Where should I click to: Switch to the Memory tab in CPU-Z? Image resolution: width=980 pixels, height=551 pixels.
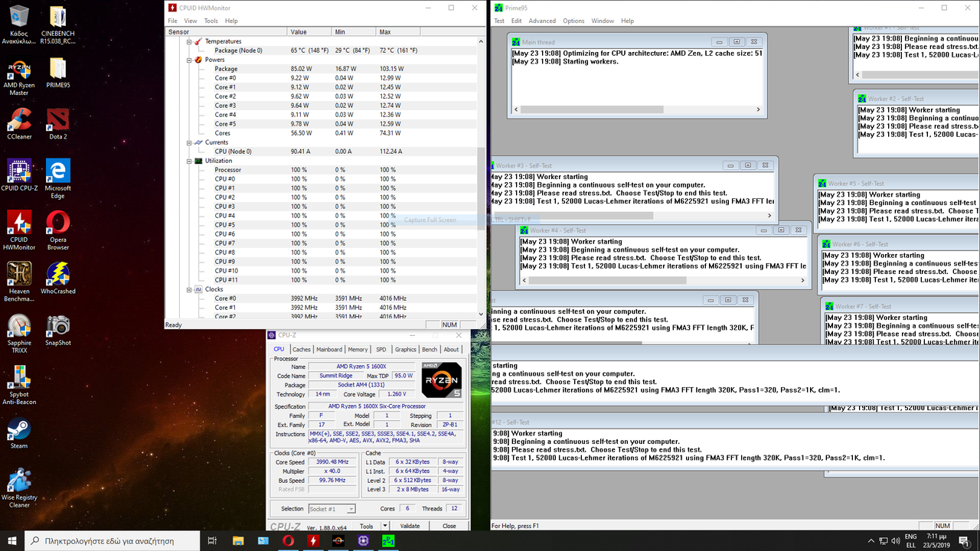[x=358, y=350]
